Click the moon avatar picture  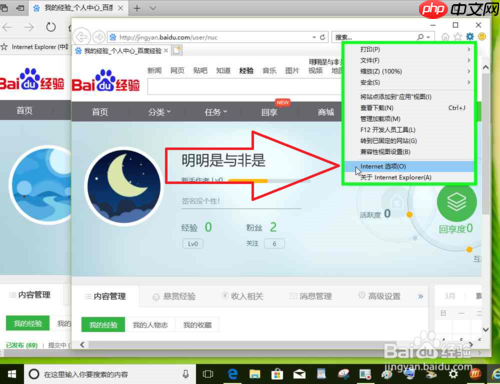tap(124, 186)
